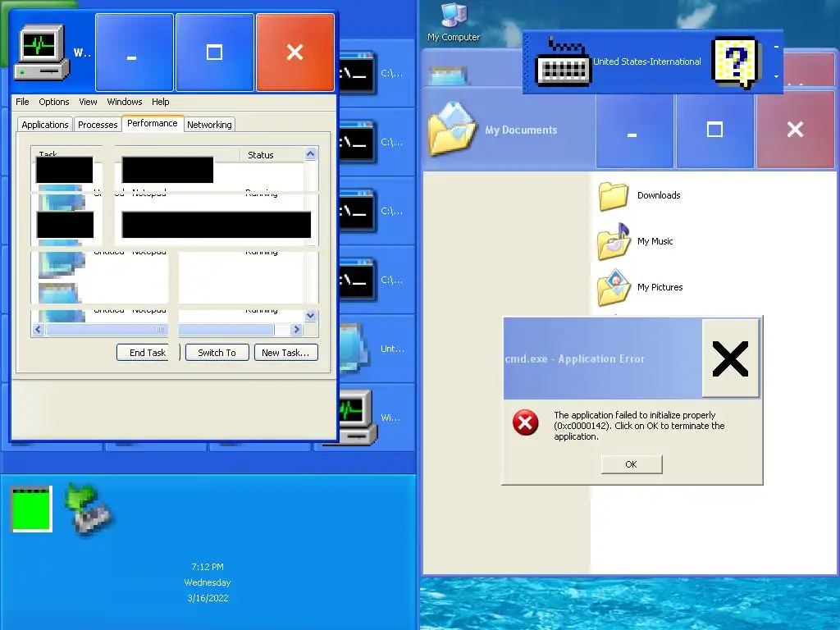840x630 pixels.
Task: Switch to the Applications tab
Action: tap(45, 125)
